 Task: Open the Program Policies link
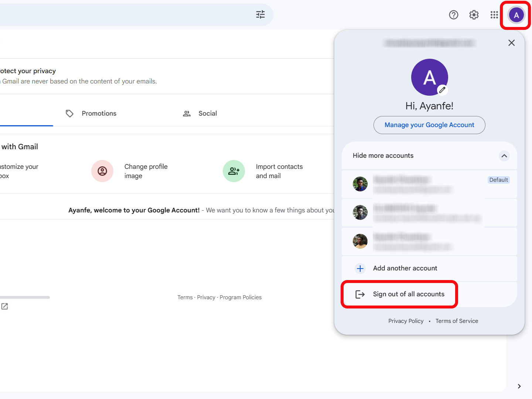(241, 297)
